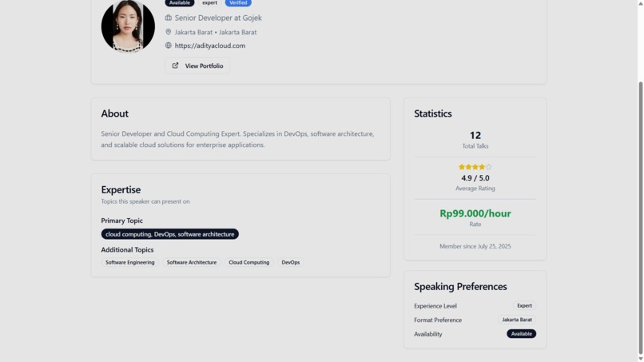Click the briefcase icon beside Senior Developer
The width and height of the screenshot is (644, 362).
[x=169, y=18]
